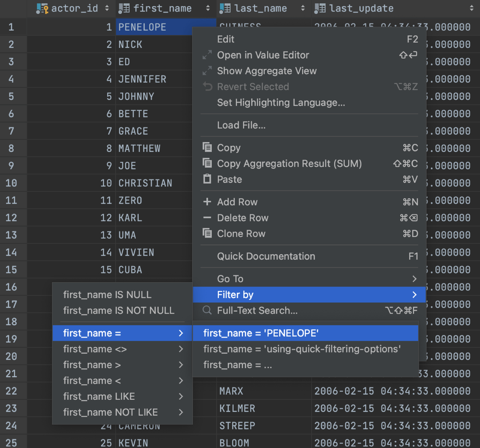The image size is (480, 448).
Task: Apply the first_name = 'PENELOPE' filter
Action: 261,333
